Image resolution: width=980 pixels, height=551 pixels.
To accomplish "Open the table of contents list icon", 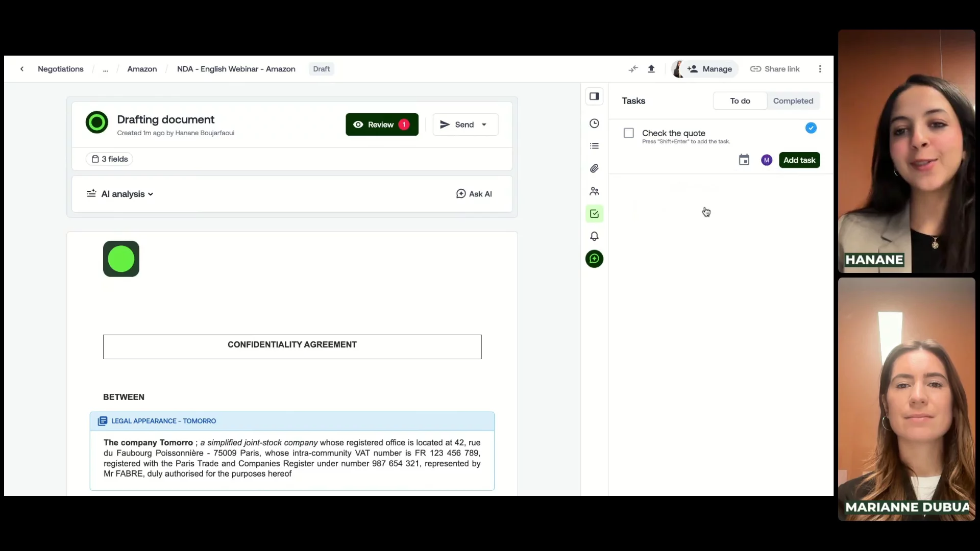I will (x=594, y=146).
